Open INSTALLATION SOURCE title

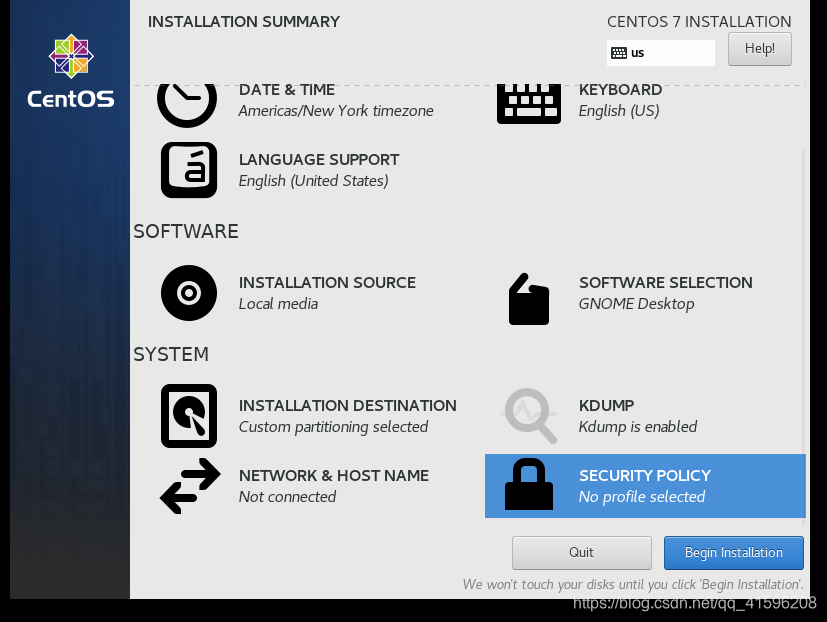click(x=327, y=282)
